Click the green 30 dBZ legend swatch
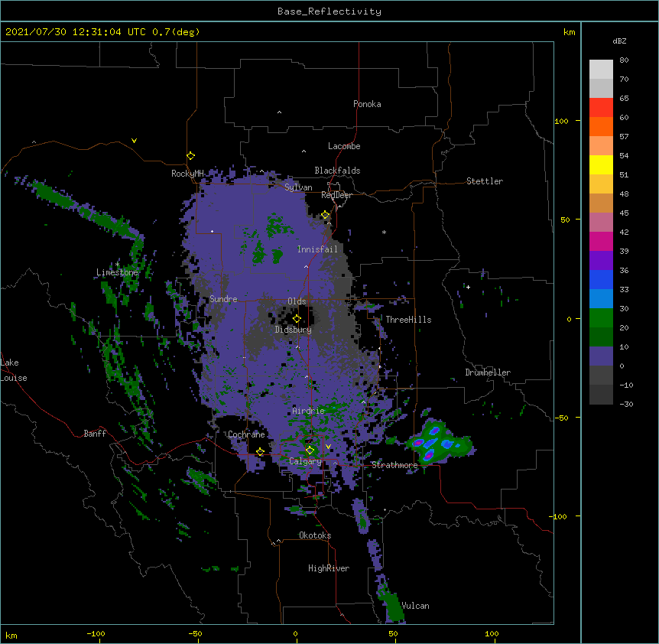Screen dimensions: 659x644 [x=601, y=318]
